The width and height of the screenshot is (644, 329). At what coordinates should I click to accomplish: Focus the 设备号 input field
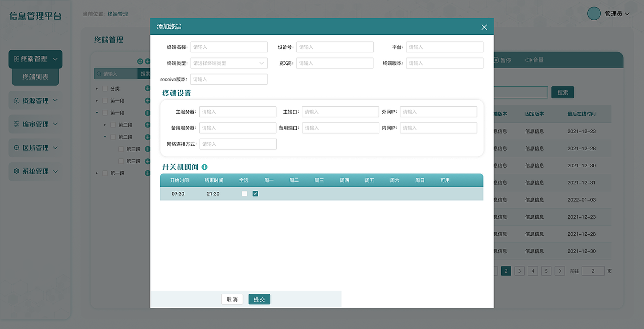(335, 47)
